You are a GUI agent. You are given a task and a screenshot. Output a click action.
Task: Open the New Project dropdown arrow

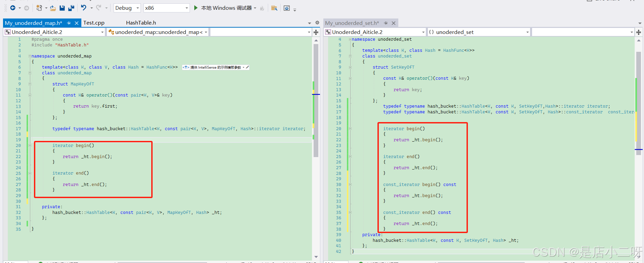tap(46, 8)
